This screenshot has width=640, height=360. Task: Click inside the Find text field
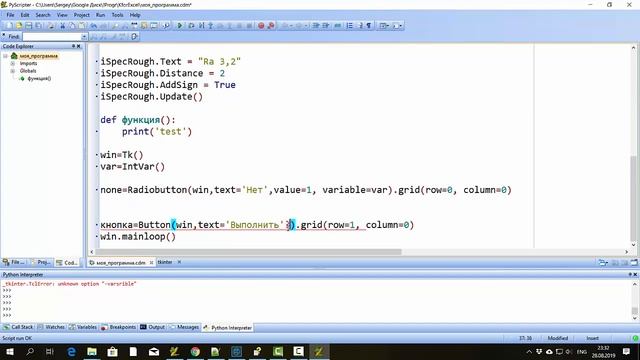coord(52,37)
